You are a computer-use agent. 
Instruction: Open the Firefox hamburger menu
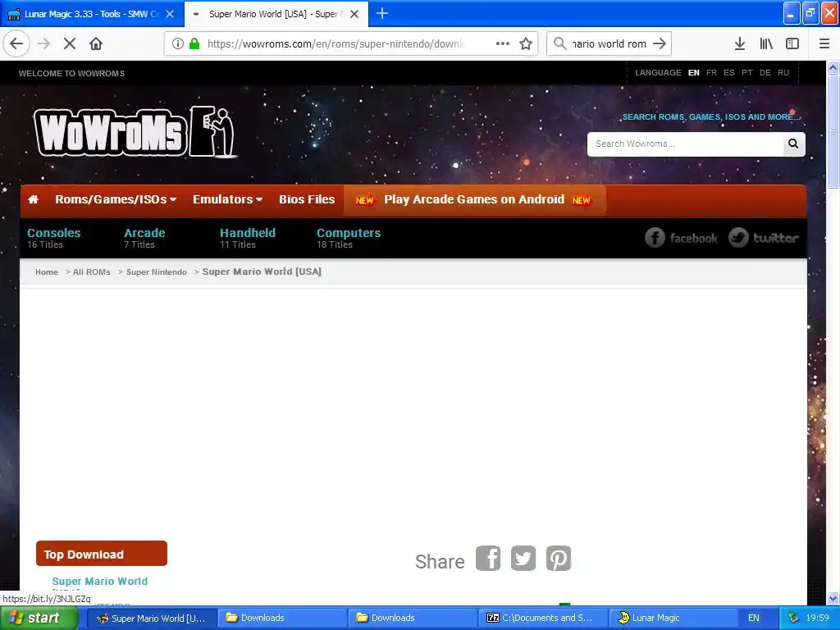pos(824,43)
